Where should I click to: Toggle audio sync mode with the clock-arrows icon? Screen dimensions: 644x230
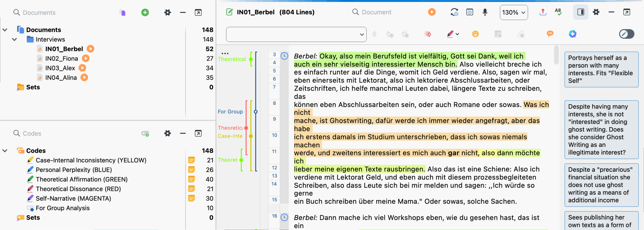pyautogui.click(x=454, y=12)
